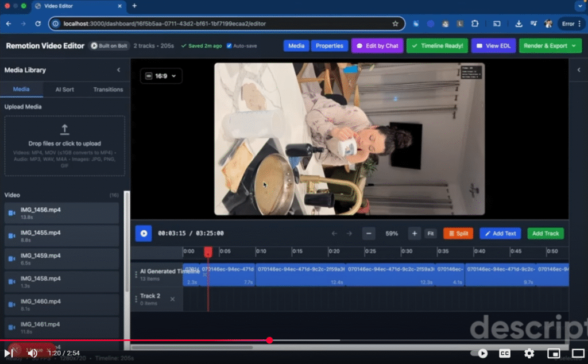Open the Transitions tab
This screenshot has width=588, height=364.
point(108,90)
